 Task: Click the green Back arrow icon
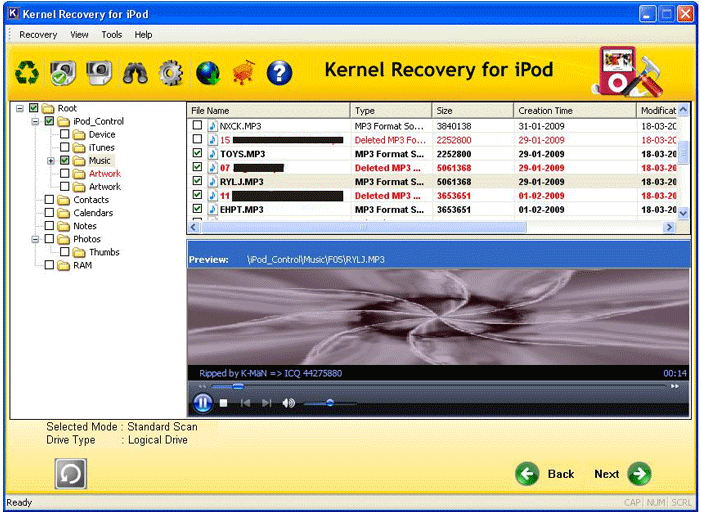point(527,474)
